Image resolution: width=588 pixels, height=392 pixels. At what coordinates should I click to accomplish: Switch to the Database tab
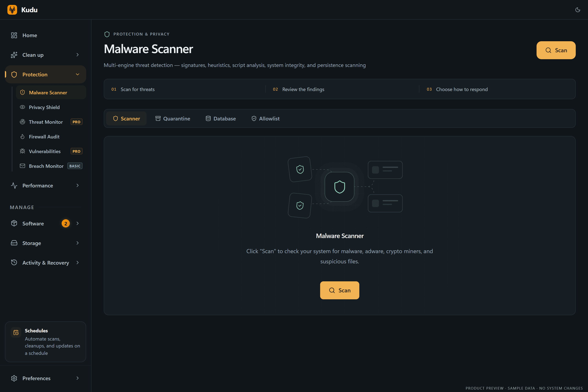tap(220, 118)
